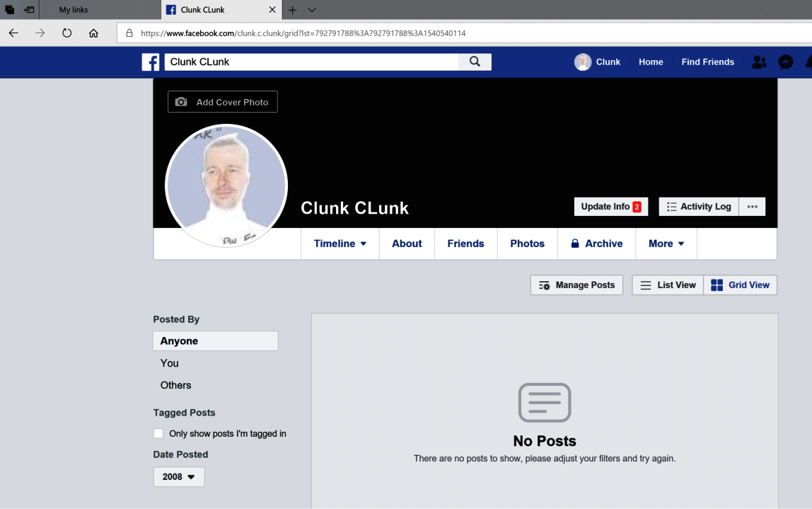This screenshot has width=812, height=509.
Task: Click the browser address bar URL
Action: [x=303, y=33]
